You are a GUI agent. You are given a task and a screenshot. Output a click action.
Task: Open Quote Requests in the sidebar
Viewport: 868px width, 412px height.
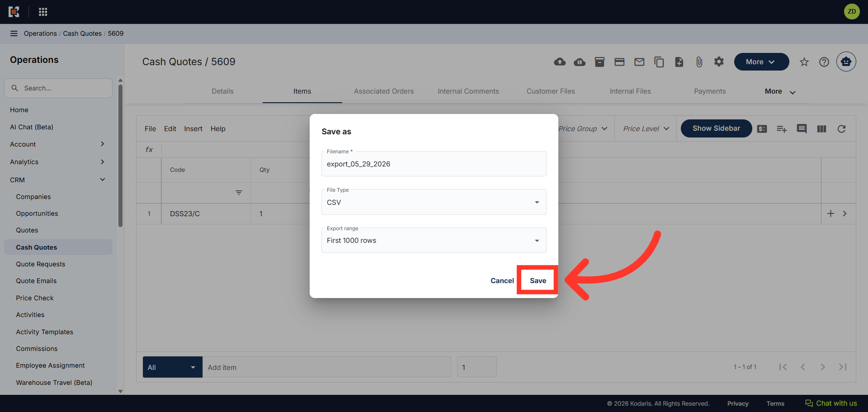coord(41,264)
